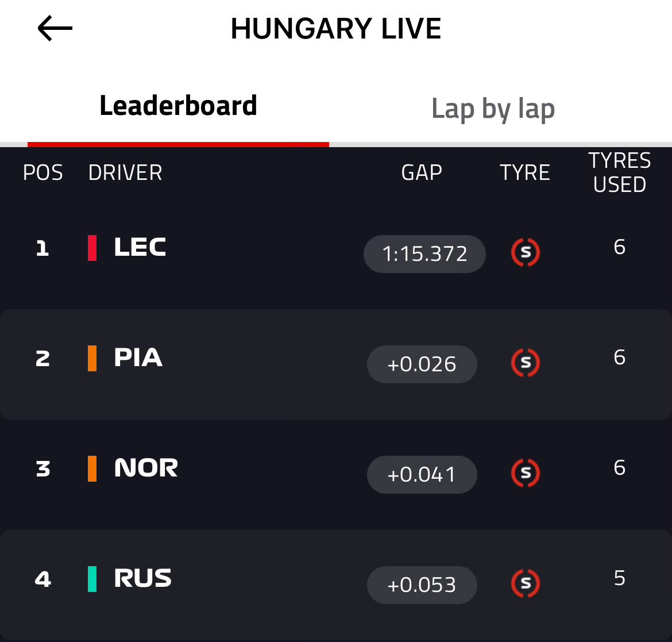Select driver NOR in the leaderboard
Screen dimensions: 672x642
[x=146, y=468]
